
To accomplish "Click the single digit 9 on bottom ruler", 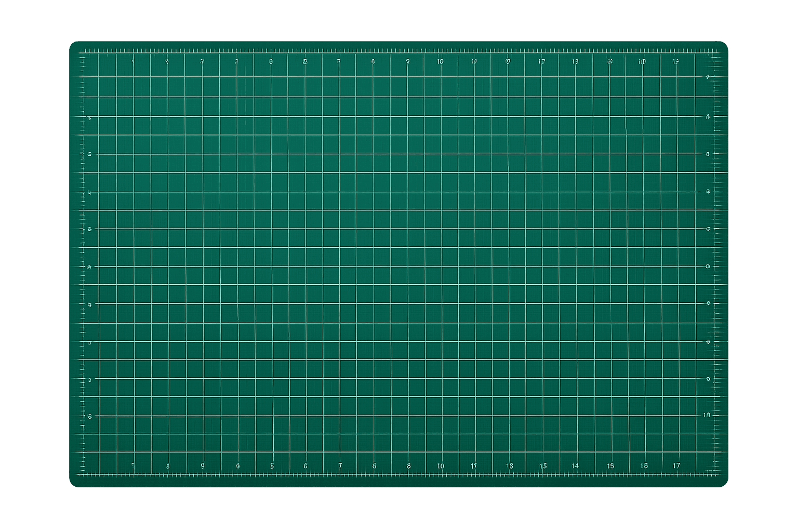I will pyautogui.click(x=203, y=466).
